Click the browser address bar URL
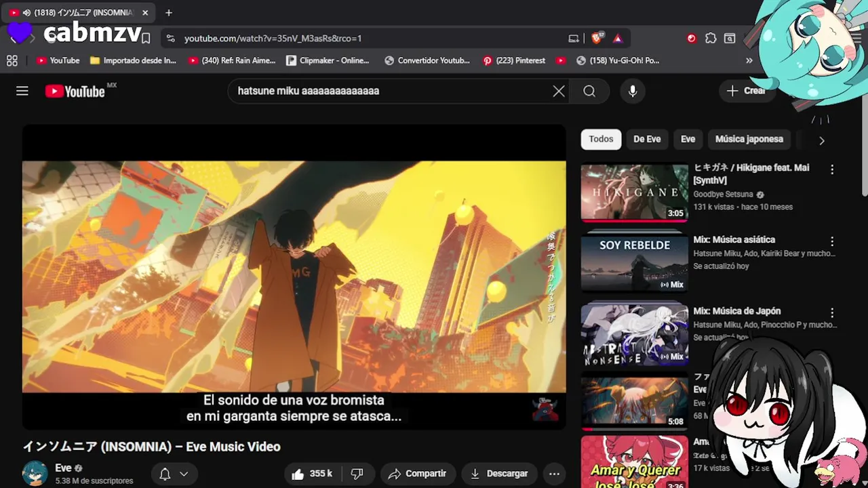868x488 pixels. pos(273,39)
